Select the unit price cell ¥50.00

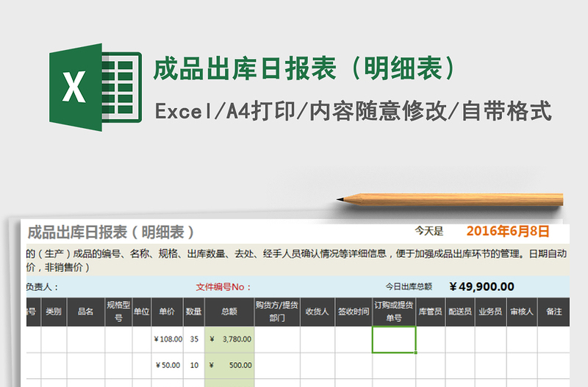168,365
